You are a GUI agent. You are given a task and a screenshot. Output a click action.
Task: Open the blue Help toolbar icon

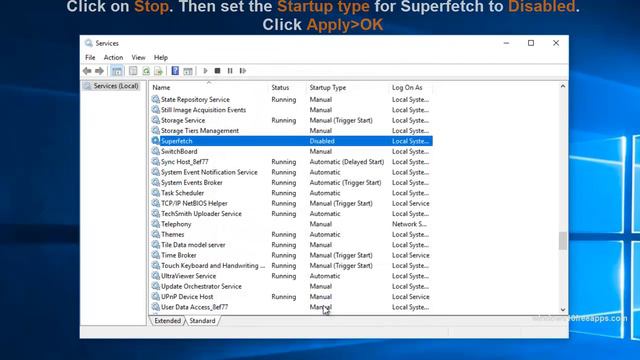[175, 71]
